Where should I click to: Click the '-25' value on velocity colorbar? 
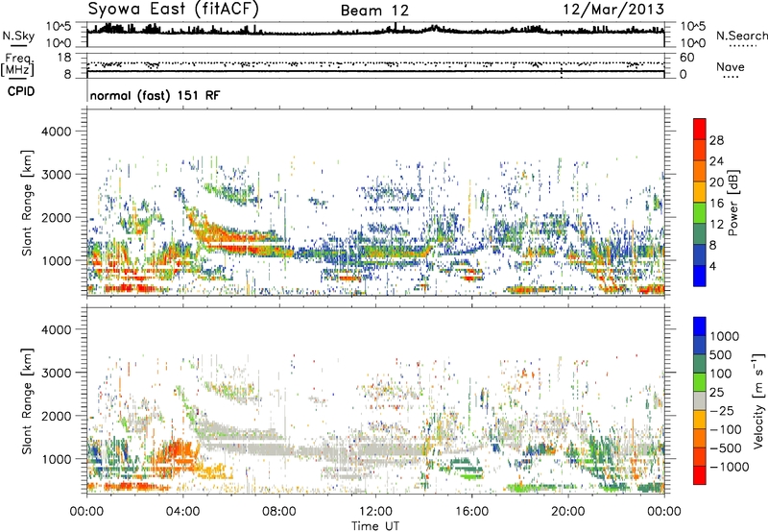tap(721, 410)
